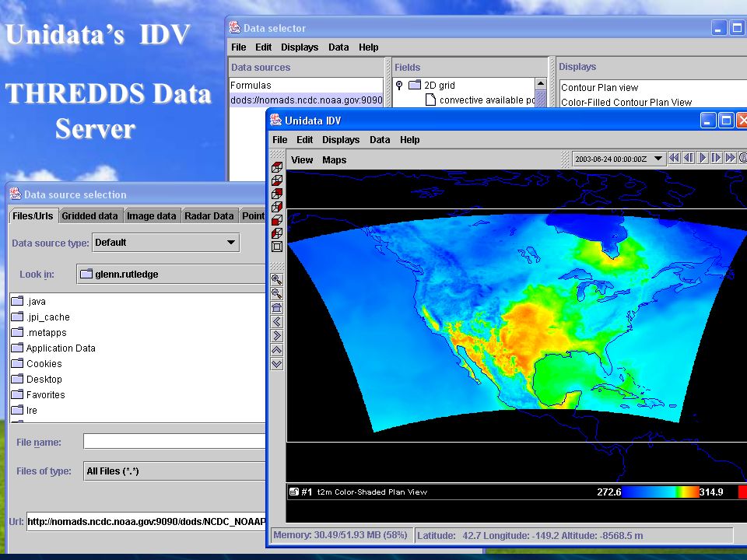Image resolution: width=747 pixels, height=560 pixels.
Task: Jump to first animation frame (double rewind)
Action: [674, 158]
